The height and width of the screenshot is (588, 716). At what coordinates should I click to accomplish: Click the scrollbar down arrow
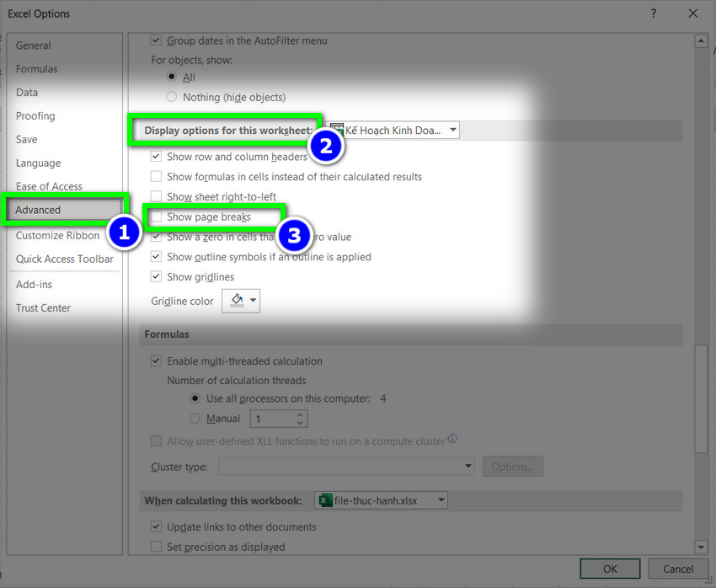pyautogui.click(x=699, y=547)
